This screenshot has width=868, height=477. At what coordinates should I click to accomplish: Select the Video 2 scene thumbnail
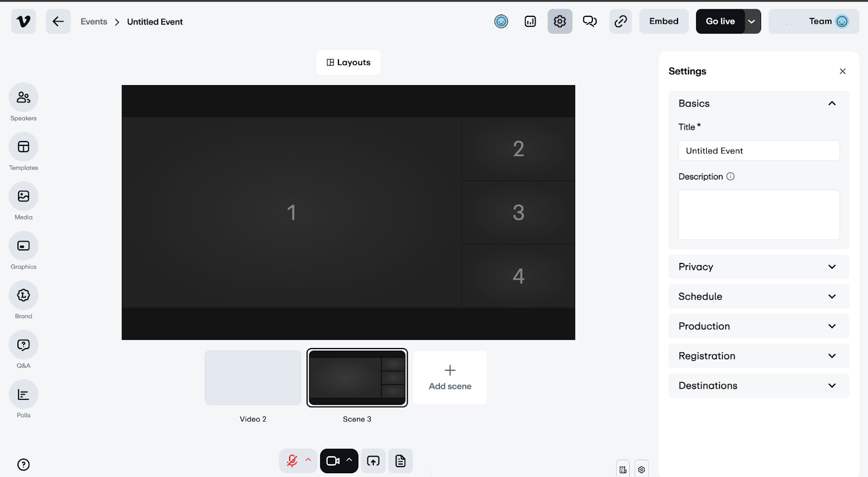[253, 378]
